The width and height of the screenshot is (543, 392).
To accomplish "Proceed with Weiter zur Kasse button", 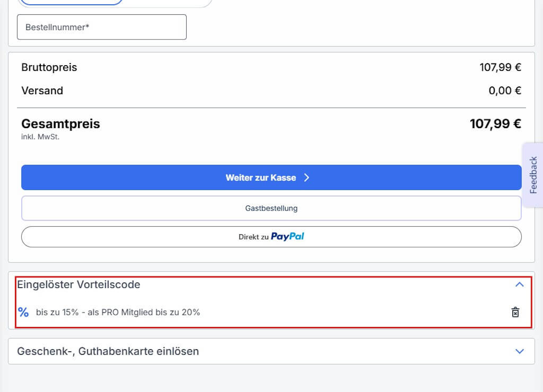I will 271,178.
